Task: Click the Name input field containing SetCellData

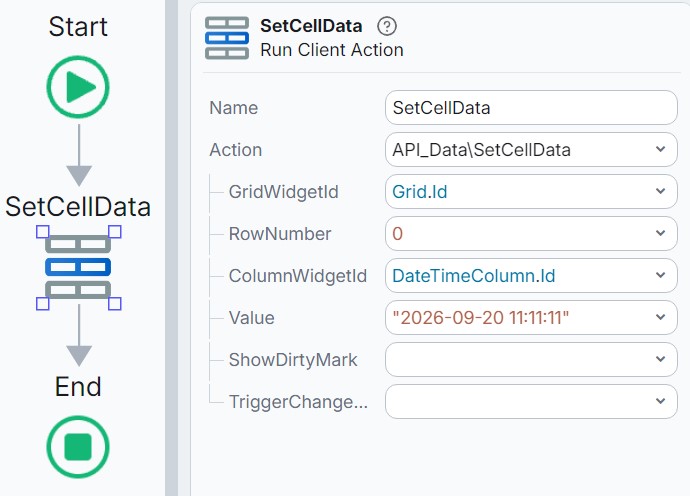Action: (x=531, y=108)
